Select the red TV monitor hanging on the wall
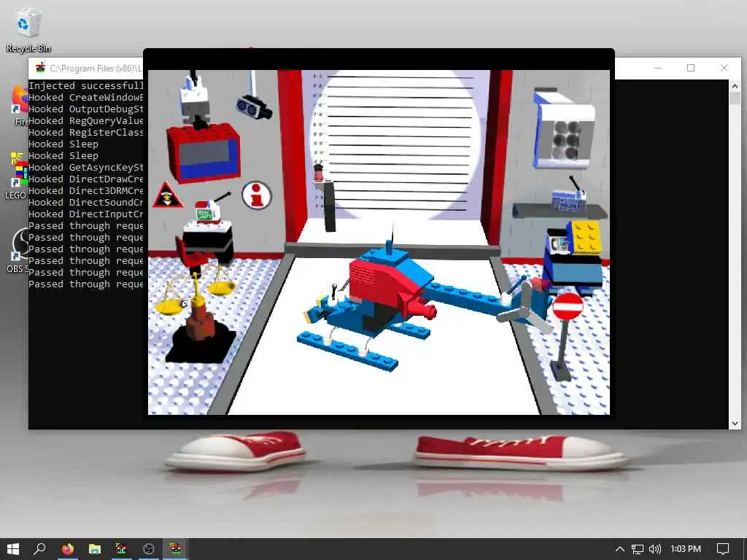Screen dimensions: 747x560 (x=204, y=152)
